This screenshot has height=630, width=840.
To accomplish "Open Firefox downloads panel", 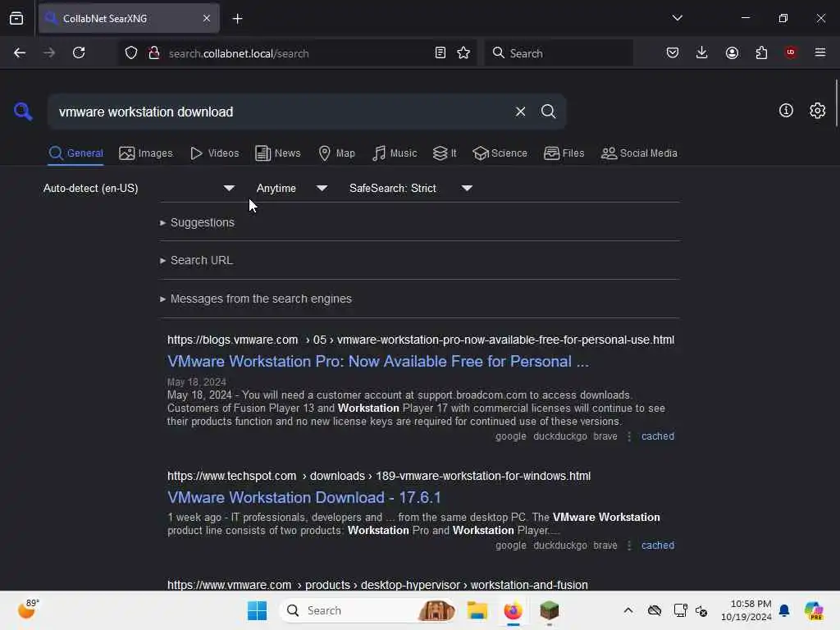I will [702, 52].
